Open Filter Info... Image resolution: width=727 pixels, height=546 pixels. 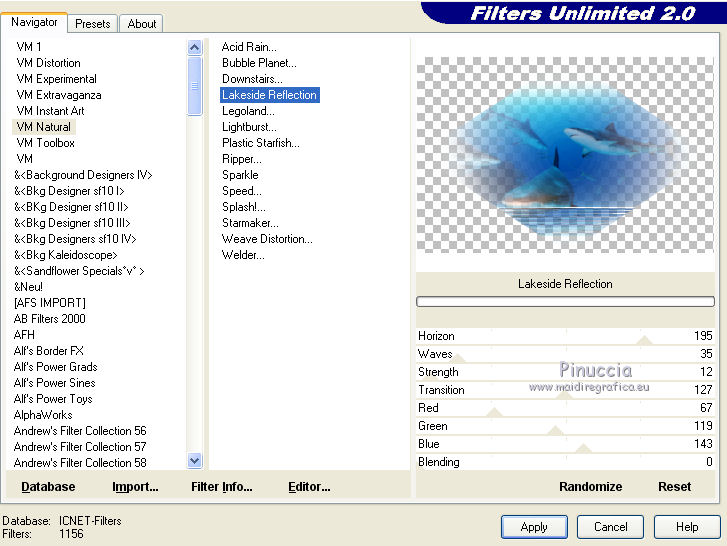coord(222,487)
